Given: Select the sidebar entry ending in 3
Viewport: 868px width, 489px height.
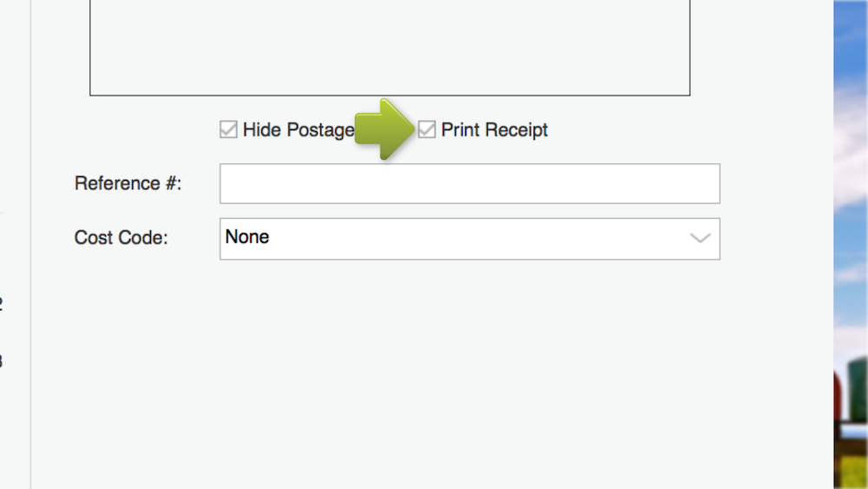Looking at the screenshot, I should [1, 360].
